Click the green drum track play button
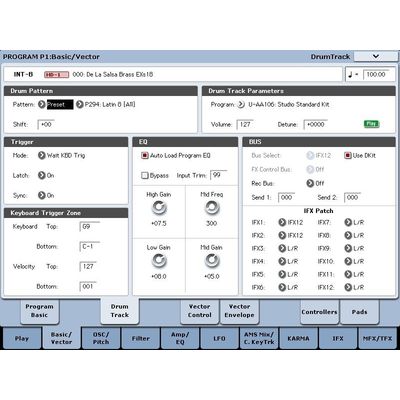The width and height of the screenshot is (400, 400). tap(371, 124)
